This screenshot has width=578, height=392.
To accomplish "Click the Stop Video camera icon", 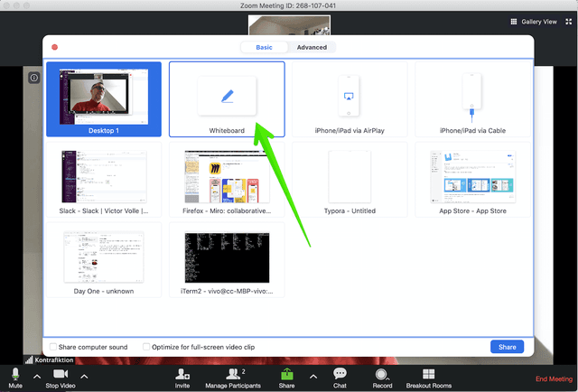I will pos(61,374).
